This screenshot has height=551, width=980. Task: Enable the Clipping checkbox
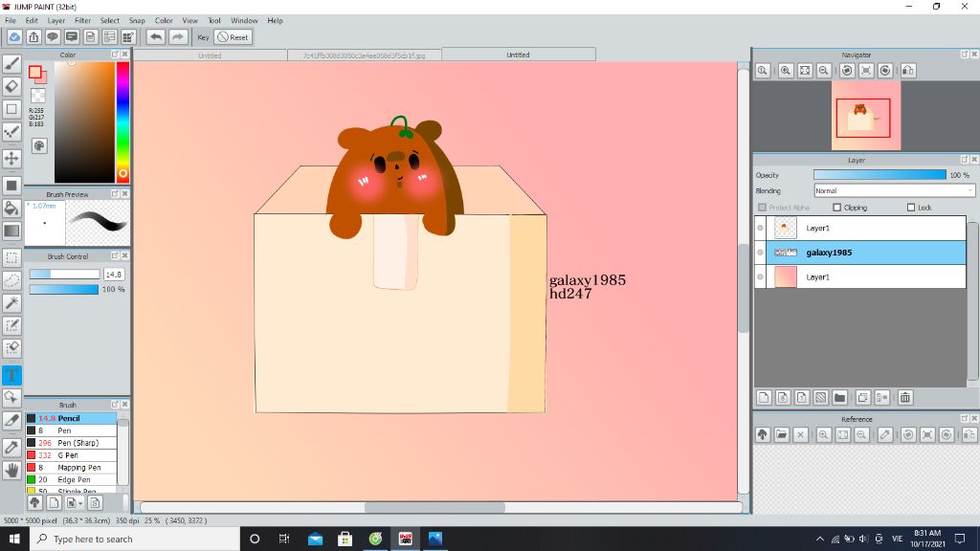pyautogui.click(x=836, y=208)
